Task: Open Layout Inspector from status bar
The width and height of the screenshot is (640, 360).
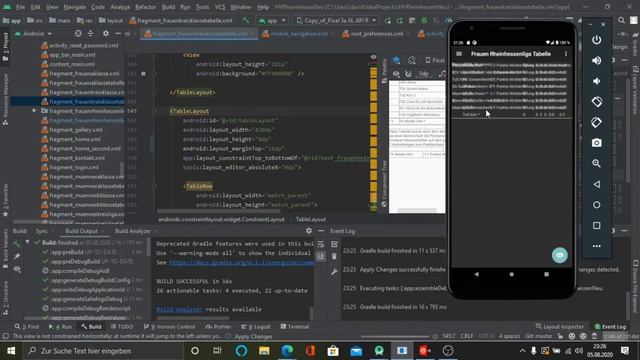Action: [560, 327]
